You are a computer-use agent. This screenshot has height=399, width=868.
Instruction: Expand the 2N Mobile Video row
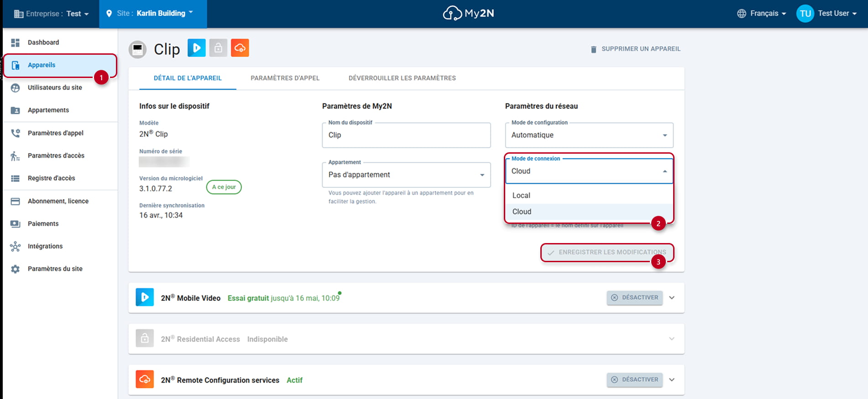pos(672,298)
